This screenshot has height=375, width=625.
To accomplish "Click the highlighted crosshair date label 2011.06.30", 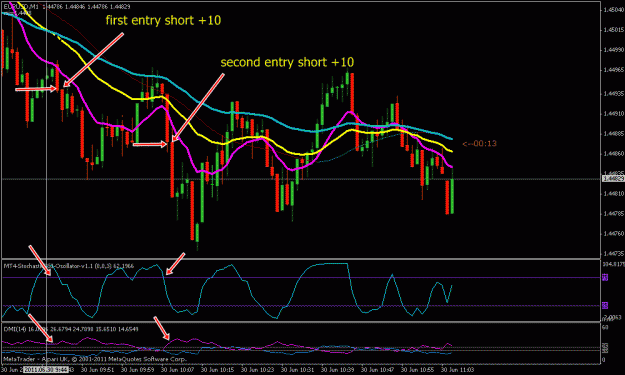I will coord(46,369).
